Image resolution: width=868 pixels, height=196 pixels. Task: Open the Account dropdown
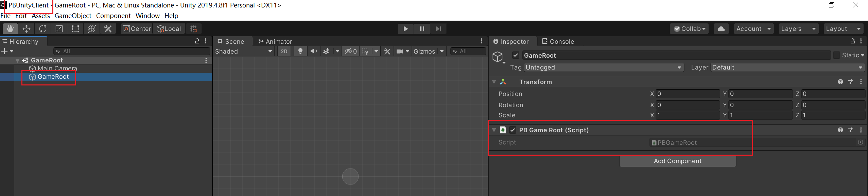754,29
